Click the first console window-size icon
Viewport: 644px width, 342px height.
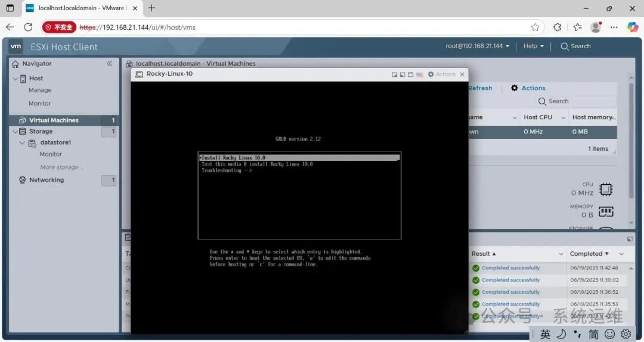(394, 74)
